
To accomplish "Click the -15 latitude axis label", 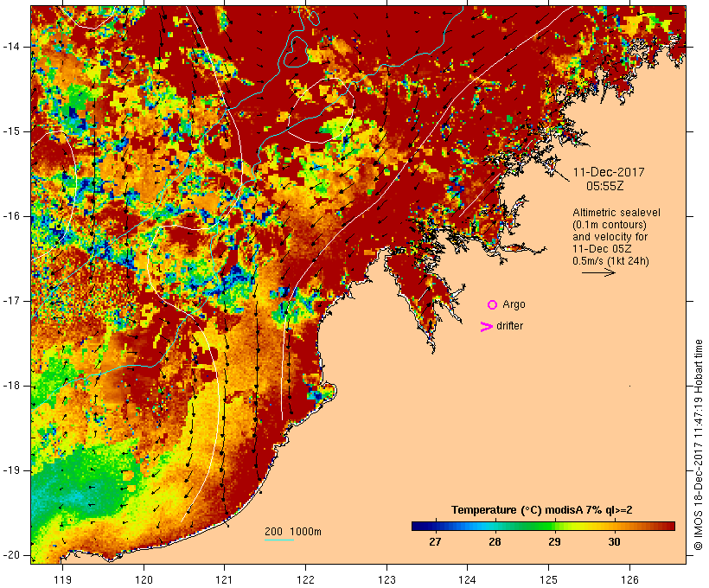I will [x=11, y=131].
